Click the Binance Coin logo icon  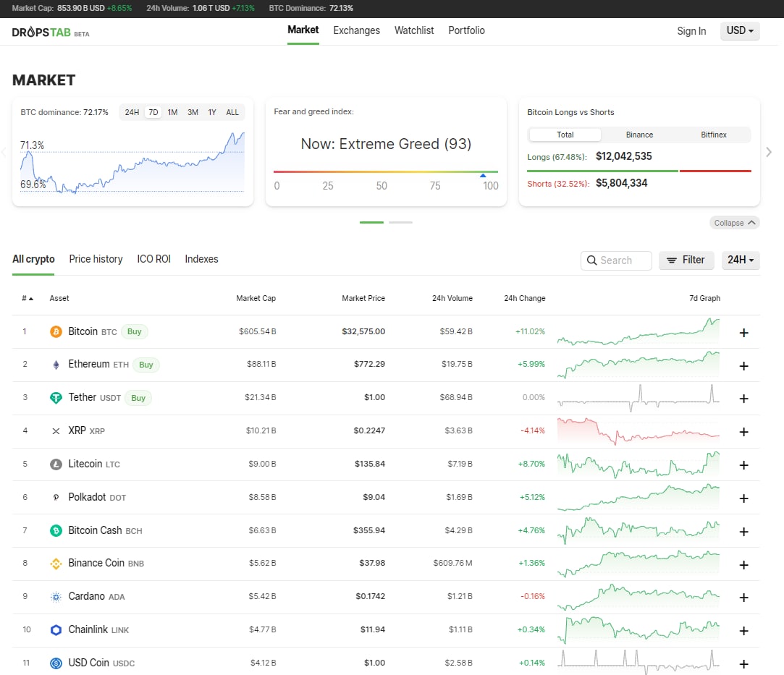(x=56, y=564)
